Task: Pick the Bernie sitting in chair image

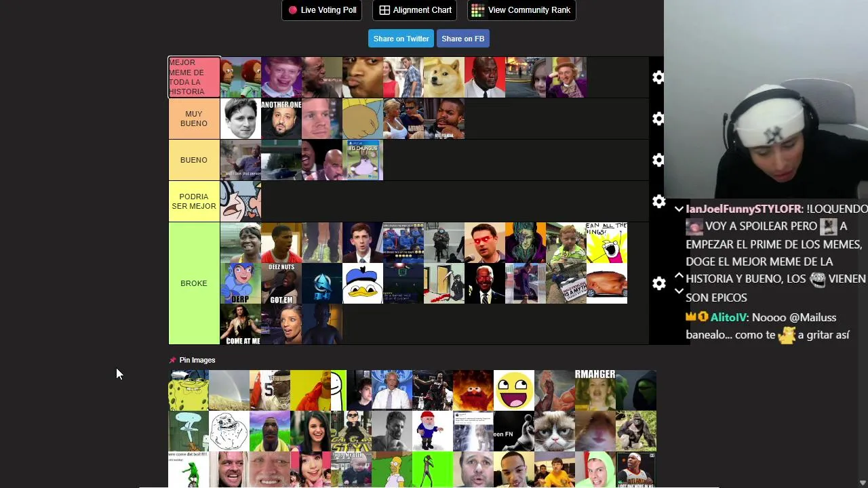Action: [444, 243]
